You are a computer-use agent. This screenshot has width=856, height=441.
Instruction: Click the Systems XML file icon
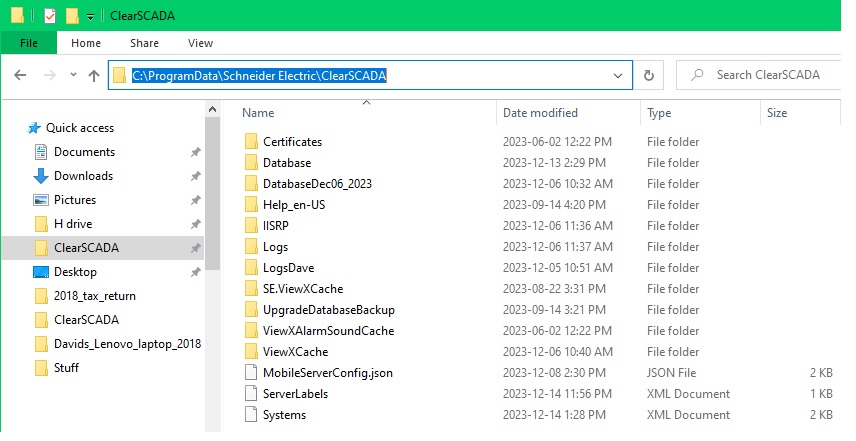point(251,415)
